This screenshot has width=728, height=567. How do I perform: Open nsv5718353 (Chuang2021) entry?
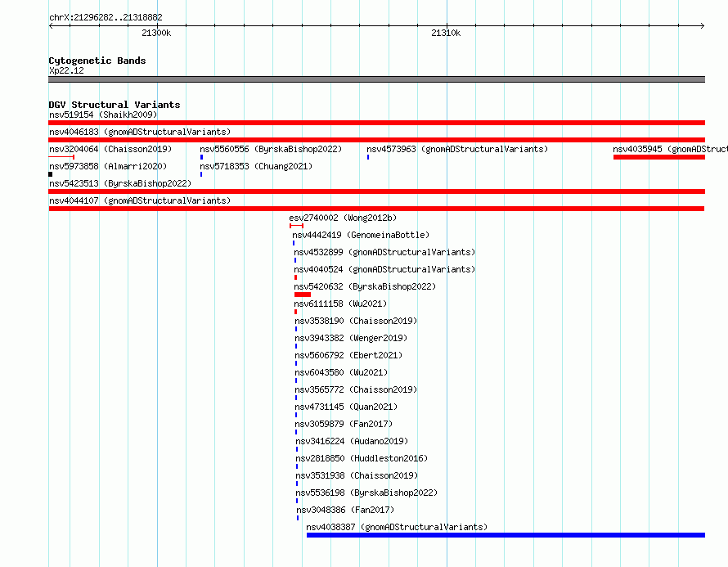click(256, 166)
